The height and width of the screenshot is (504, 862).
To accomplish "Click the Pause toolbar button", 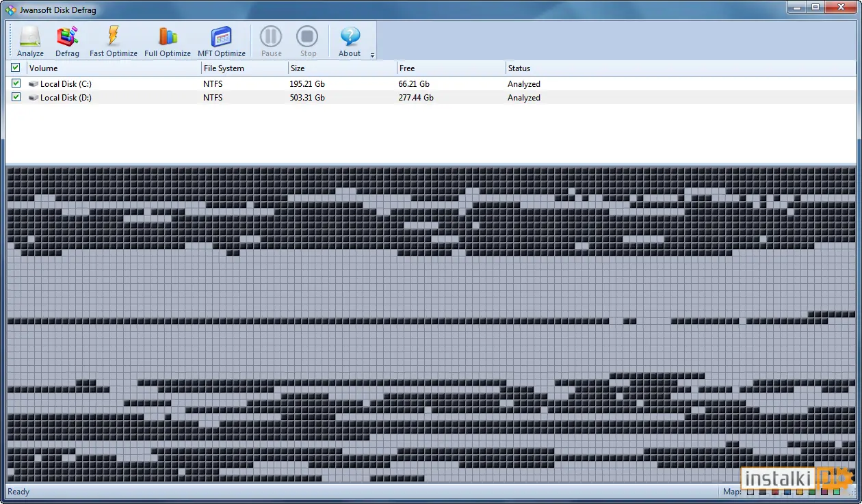I will 272,41.
